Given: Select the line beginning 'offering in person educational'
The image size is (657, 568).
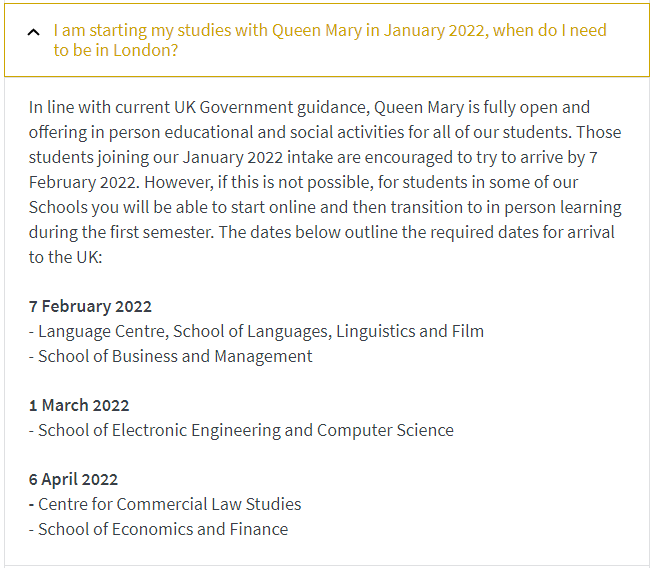Looking at the screenshot, I should 325,132.
